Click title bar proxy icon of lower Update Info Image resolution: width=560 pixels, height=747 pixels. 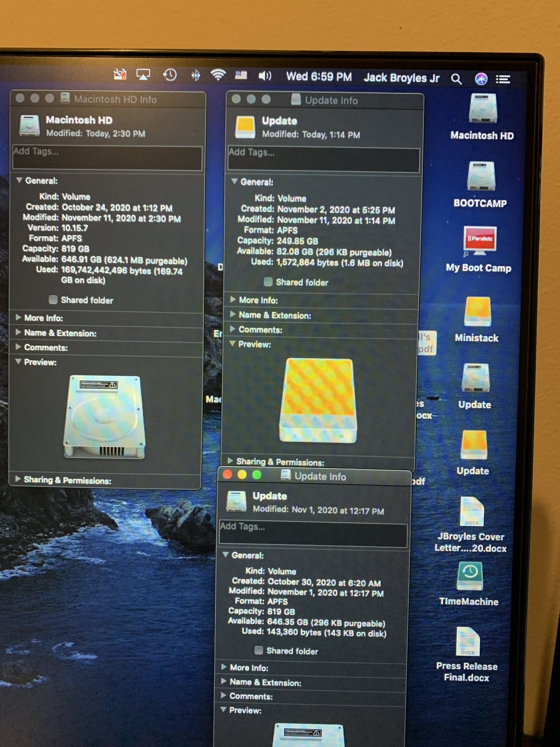point(286,475)
